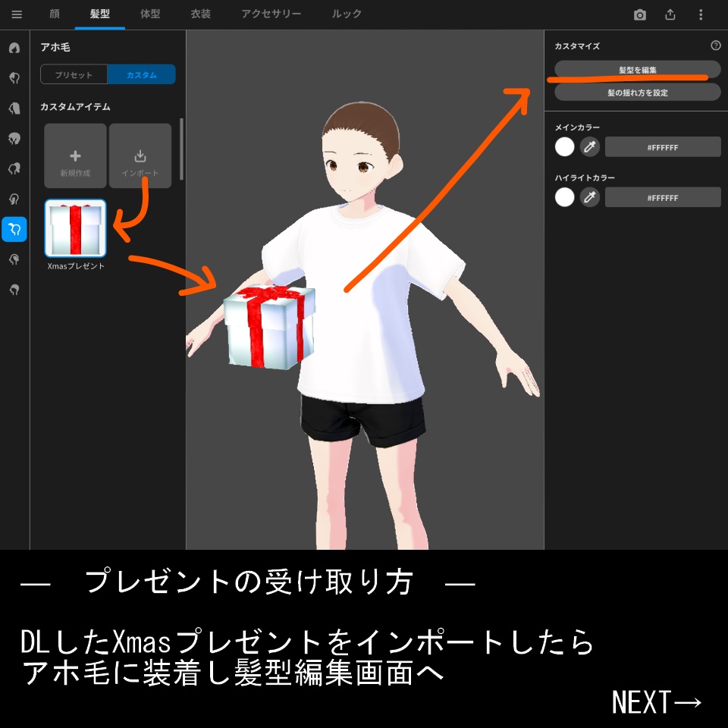728x728 pixels.
Task: Click the help question mark icon in カスタマイズ panel
Action: click(715, 46)
